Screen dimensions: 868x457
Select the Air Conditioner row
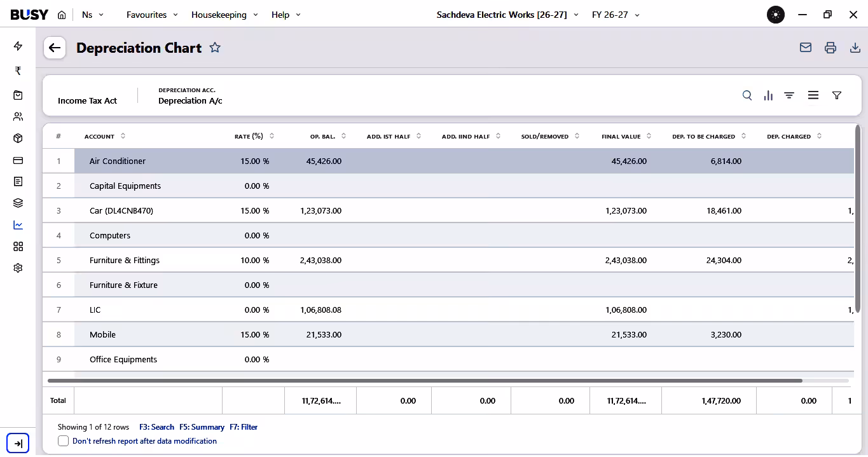pyautogui.click(x=448, y=161)
